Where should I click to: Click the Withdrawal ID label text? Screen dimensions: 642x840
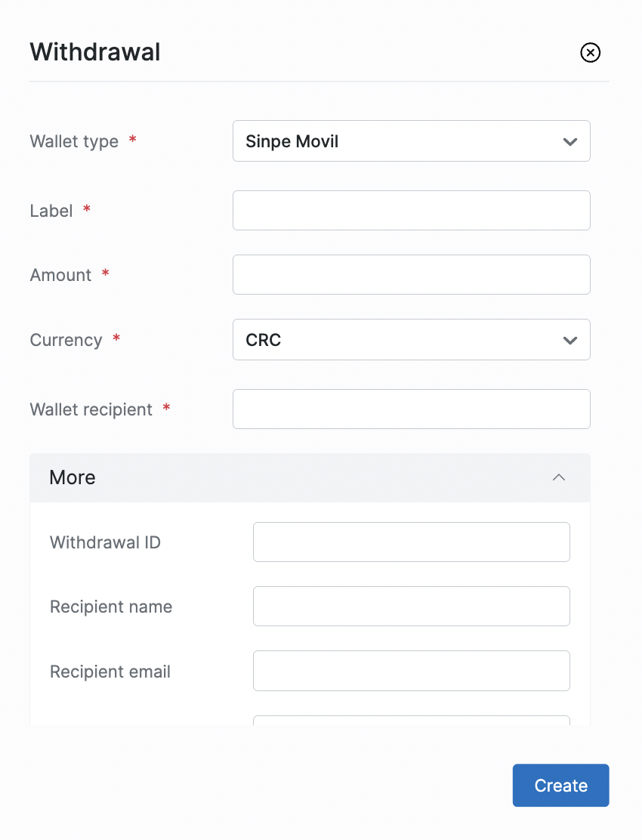click(105, 542)
